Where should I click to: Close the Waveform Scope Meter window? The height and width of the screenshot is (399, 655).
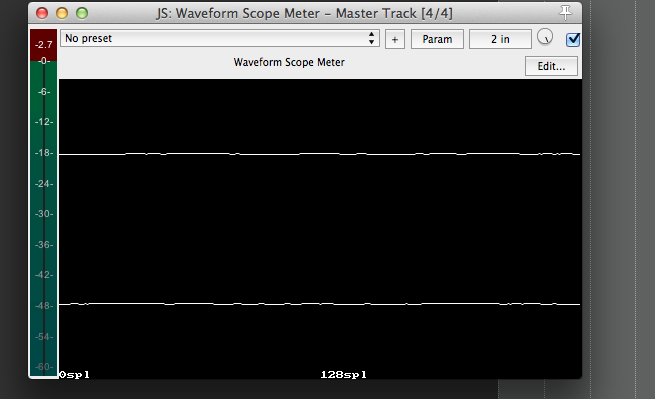click(x=42, y=13)
